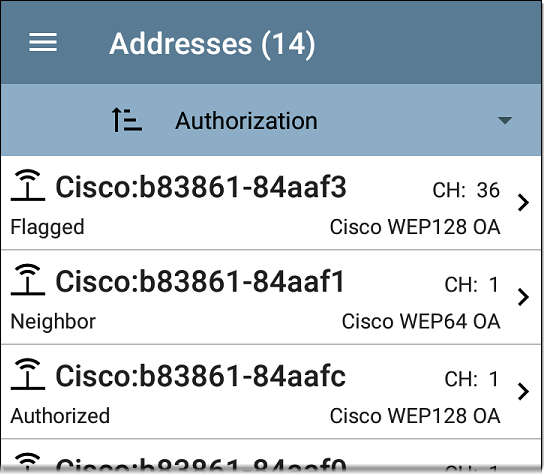Click the Neighbor authorization status
The image size is (547, 476).
[53, 321]
